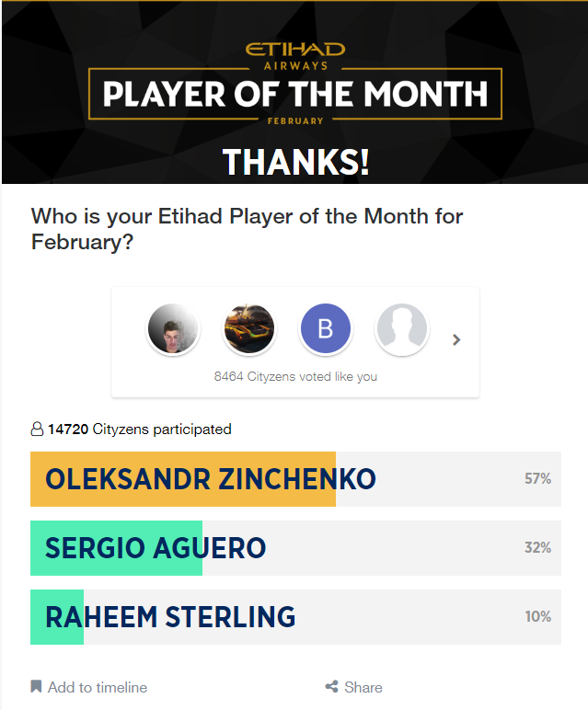588x710 pixels.
Task: Open the first voter's face avatar
Action: 173,328
